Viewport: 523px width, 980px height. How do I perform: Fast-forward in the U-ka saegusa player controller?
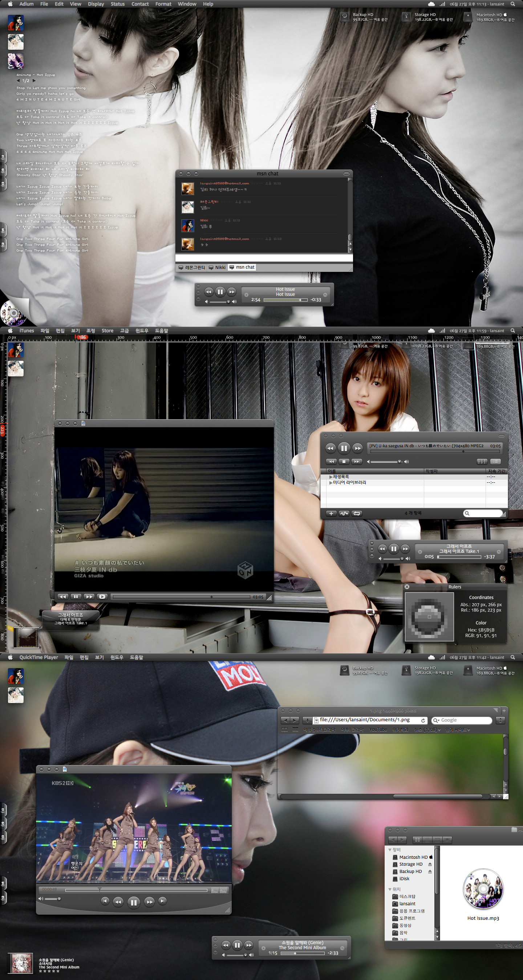click(357, 448)
